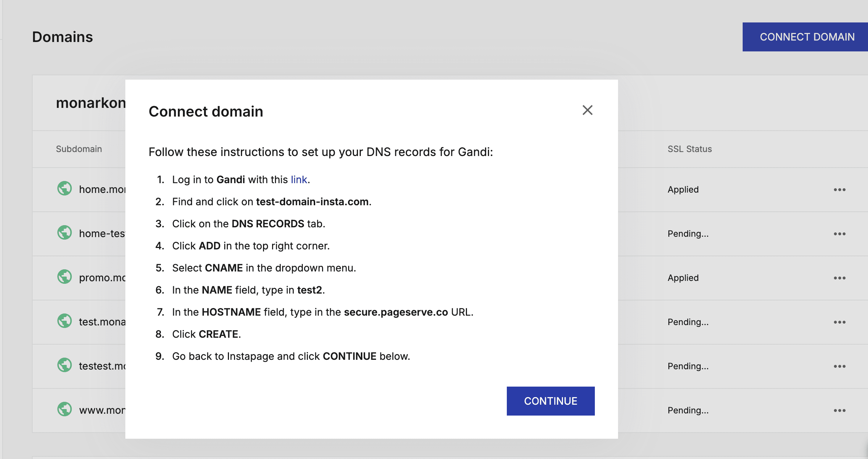
Task: Click the globe icon next to home subdomain
Action: 64,189
